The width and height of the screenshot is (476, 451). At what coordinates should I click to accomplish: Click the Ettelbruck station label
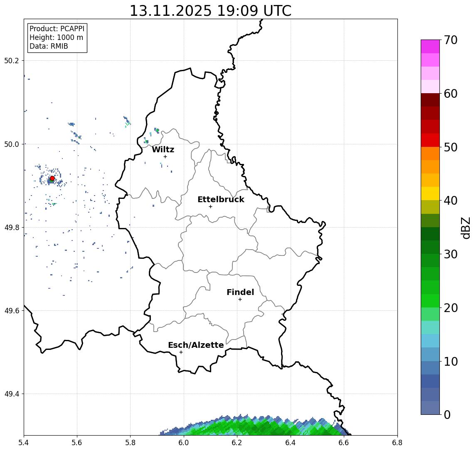tap(221, 199)
